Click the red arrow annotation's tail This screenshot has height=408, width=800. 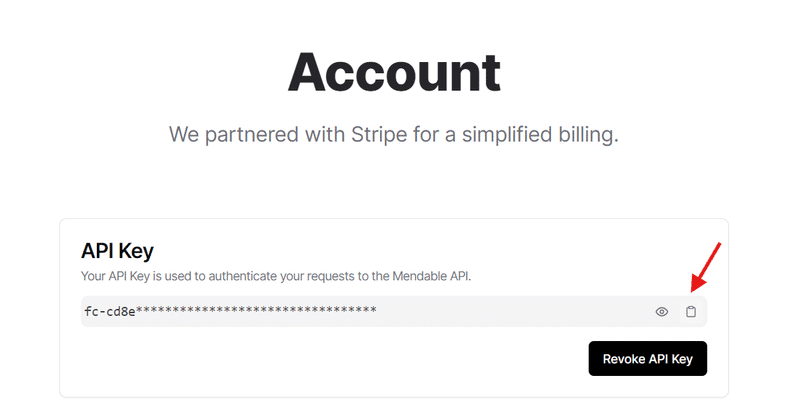[x=720, y=243]
